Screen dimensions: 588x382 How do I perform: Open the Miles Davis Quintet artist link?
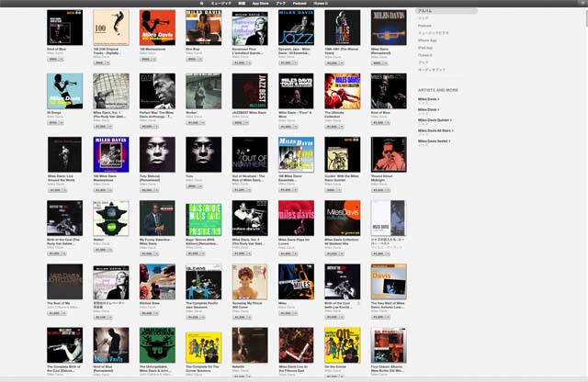coord(435,120)
